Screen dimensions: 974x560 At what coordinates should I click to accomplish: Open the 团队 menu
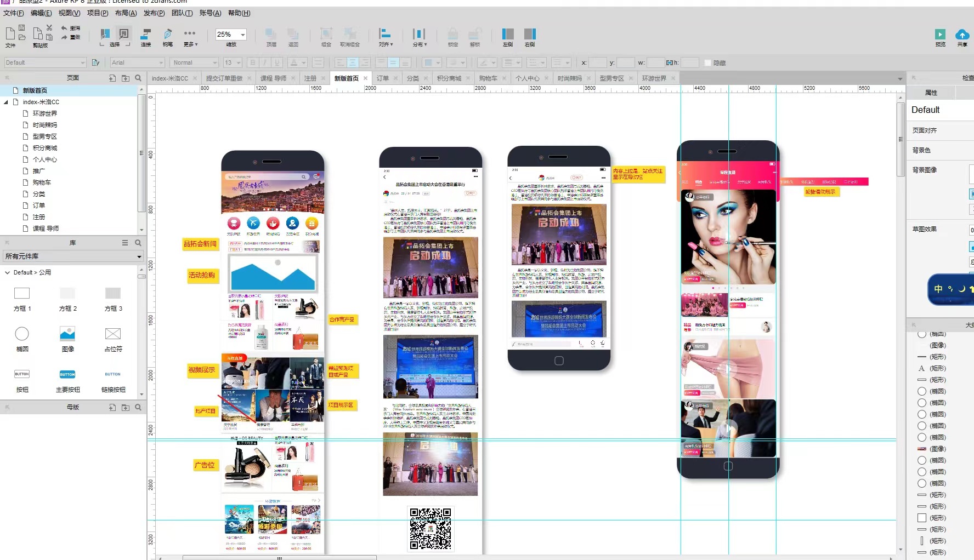(182, 13)
